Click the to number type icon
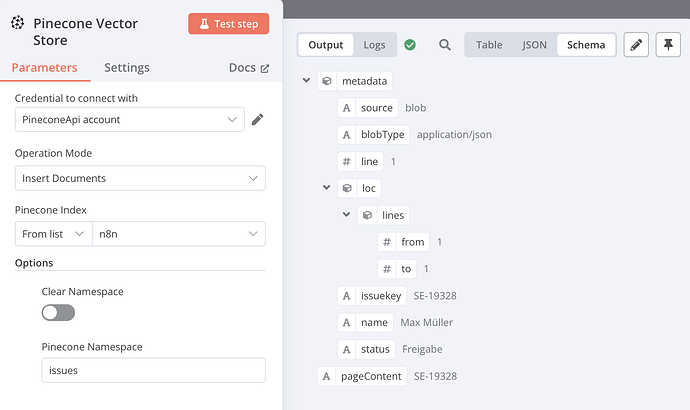 click(387, 269)
